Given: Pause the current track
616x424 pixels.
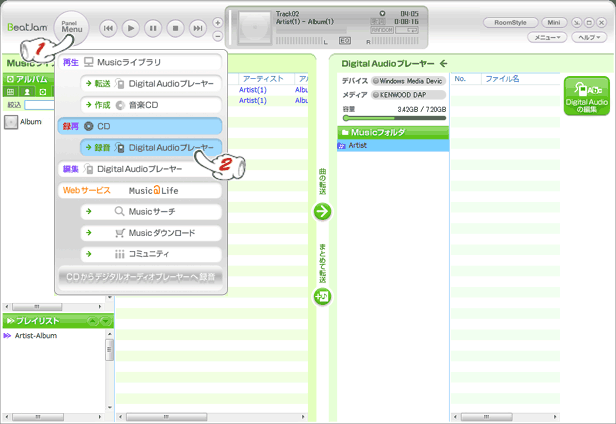Looking at the screenshot, I should click(x=153, y=29).
